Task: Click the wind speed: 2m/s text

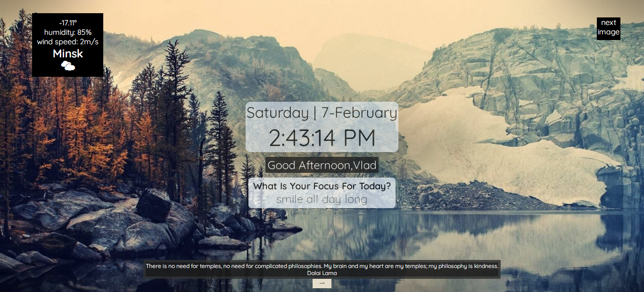Action: tap(68, 42)
